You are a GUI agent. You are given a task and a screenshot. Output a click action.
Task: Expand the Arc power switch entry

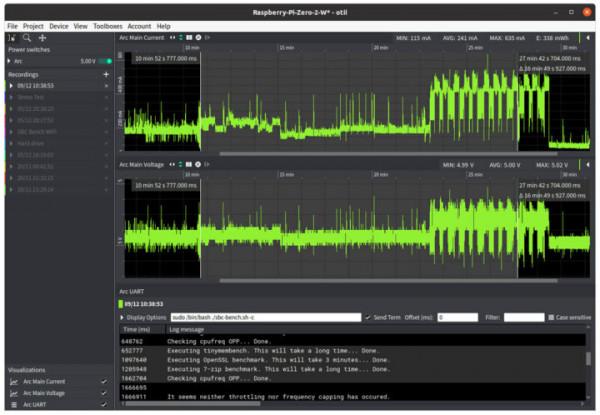9,61
